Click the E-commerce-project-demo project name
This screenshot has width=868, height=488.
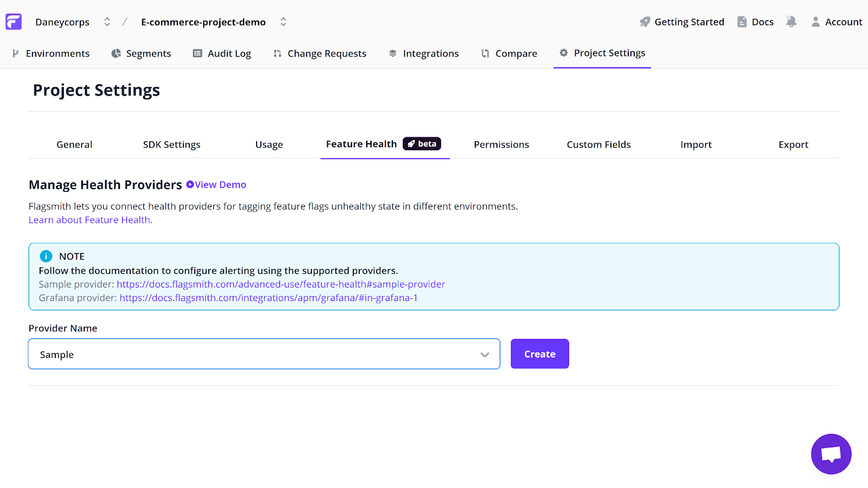[203, 22]
